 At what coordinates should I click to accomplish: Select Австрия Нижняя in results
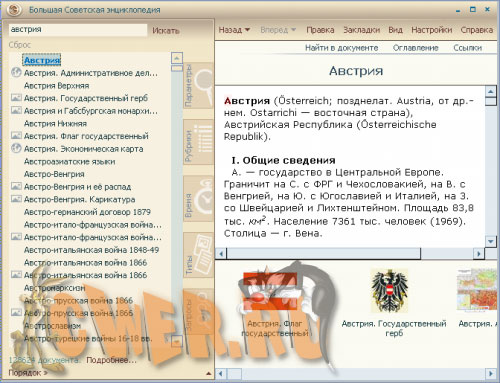(55, 124)
